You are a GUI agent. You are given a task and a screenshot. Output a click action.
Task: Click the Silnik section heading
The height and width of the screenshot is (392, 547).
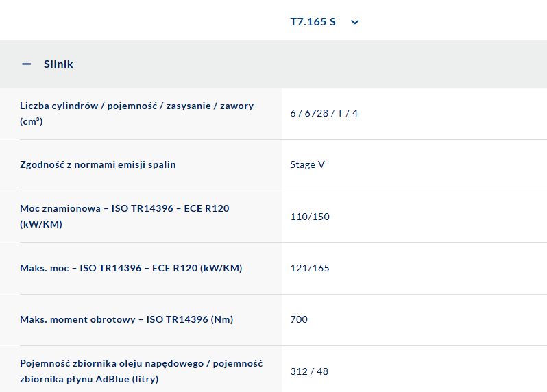tap(58, 64)
